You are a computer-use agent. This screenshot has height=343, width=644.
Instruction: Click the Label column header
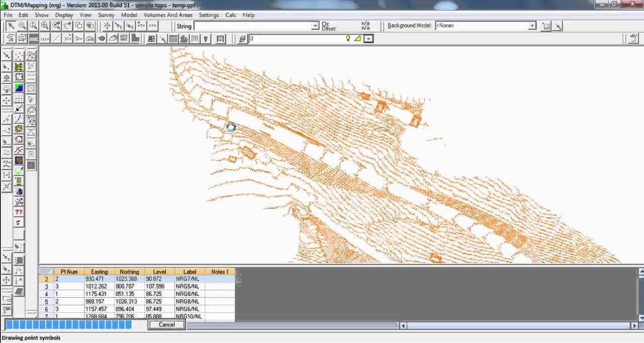pos(190,272)
